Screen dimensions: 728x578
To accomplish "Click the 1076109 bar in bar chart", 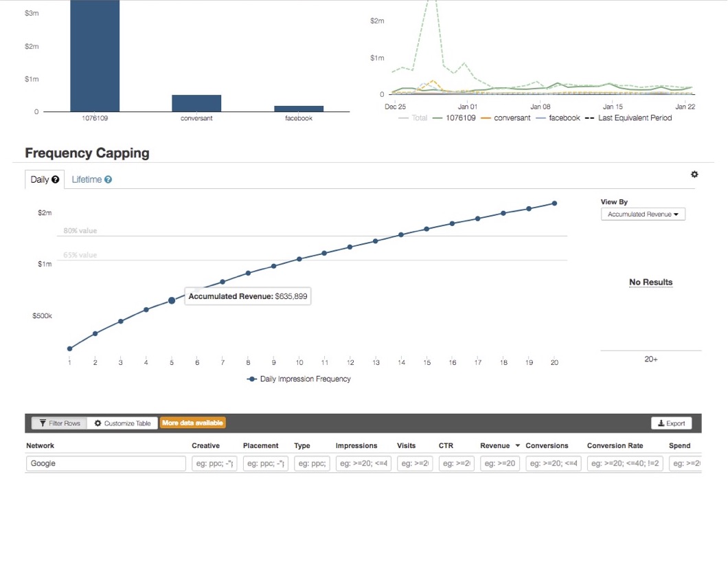I will (x=95, y=56).
